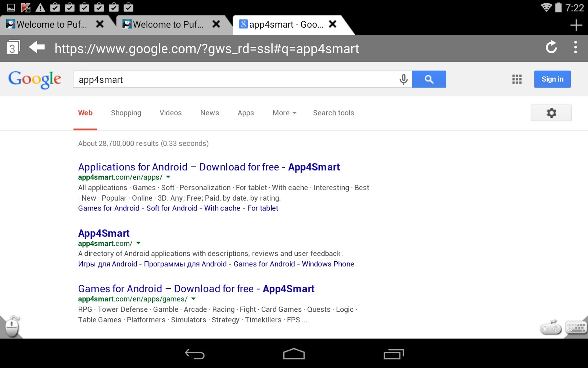Switch to Shopping results

point(126,113)
